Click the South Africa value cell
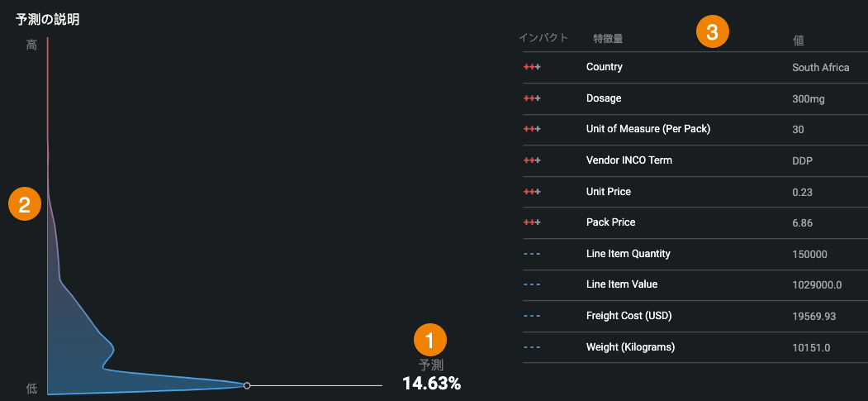Screen dimensions: 868x401 point(820,68)
